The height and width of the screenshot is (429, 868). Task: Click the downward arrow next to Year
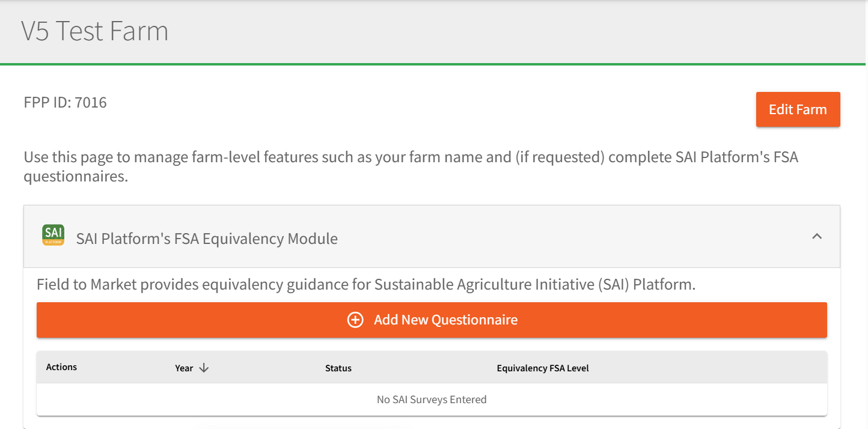204,367
